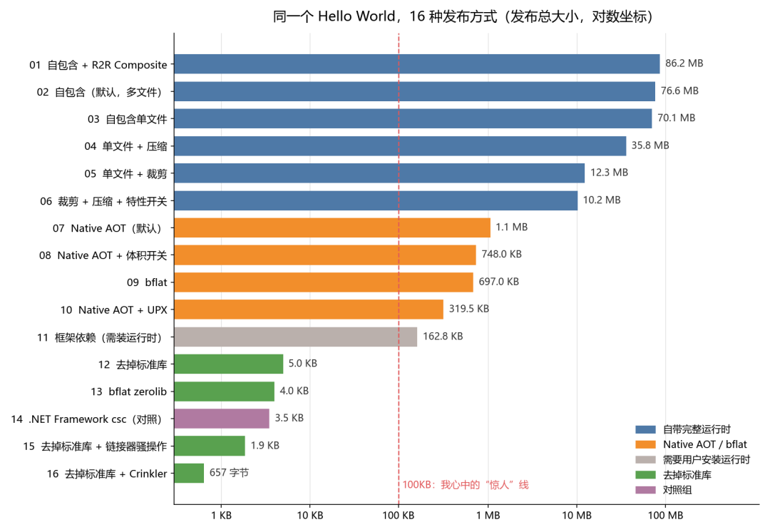Click the orange bar for Native AOT + UPX
This screenshot has height=532, width=770.
[309, 309]
